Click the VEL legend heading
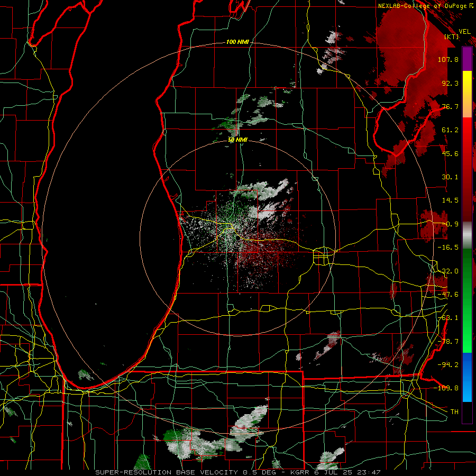 click(x=465, y=32)
